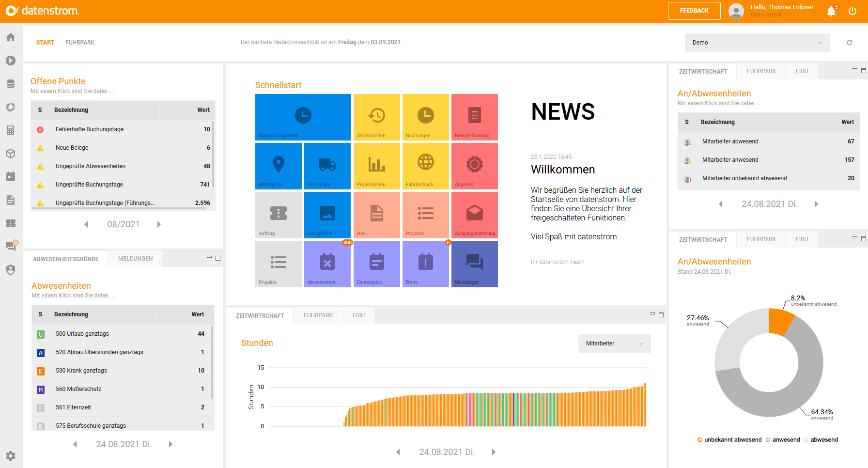Click the notifications bell with badge
Image resolution: width=868 pixels, height=468 pixels.
(831, 11)
